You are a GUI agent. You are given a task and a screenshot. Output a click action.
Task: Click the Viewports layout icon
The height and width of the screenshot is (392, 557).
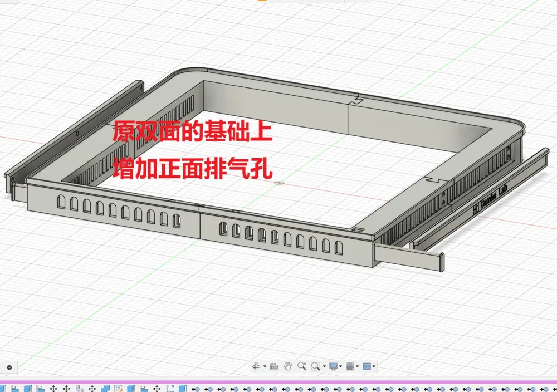tap(367, 366)
